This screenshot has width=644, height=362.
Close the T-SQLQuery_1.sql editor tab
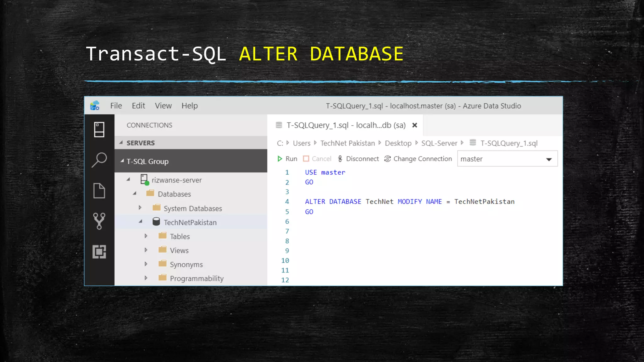[415, 125]
